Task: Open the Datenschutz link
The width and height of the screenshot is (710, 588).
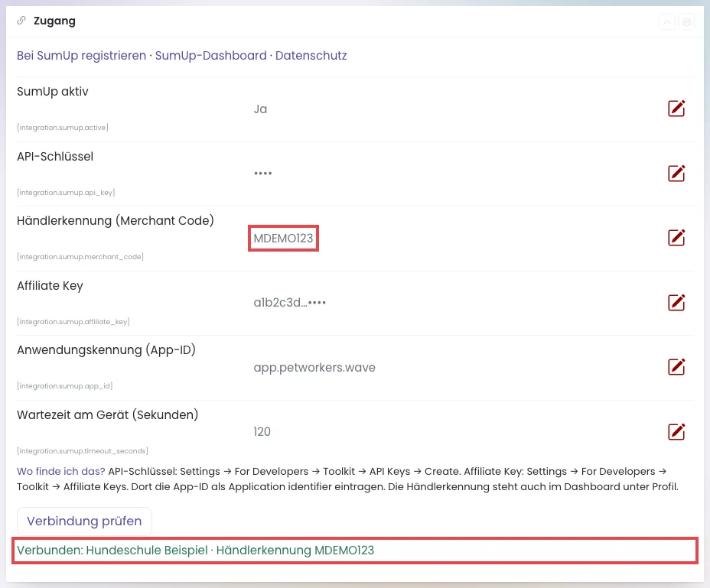Action: (311, 56)
